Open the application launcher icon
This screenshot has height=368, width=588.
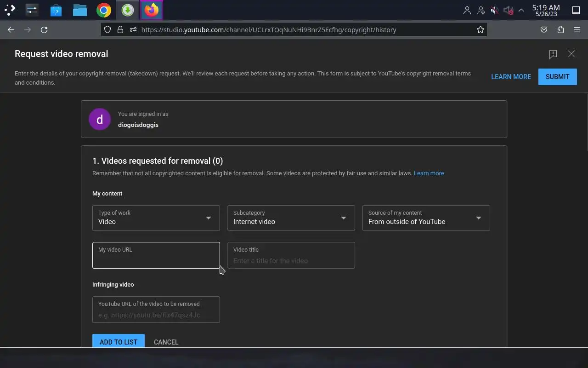pos(10,10)
